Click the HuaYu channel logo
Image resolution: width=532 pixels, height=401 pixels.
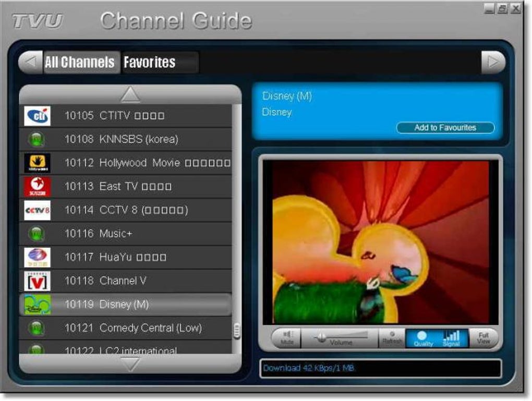pos(38,258)
